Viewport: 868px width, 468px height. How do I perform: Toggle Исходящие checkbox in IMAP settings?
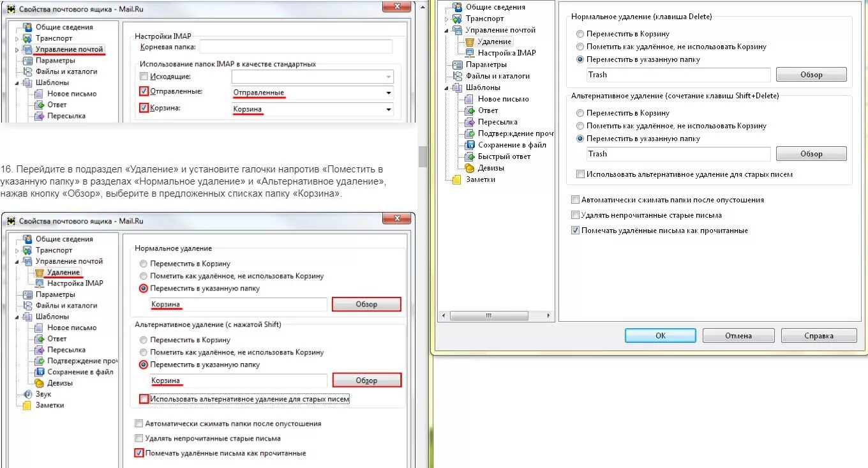144,77
